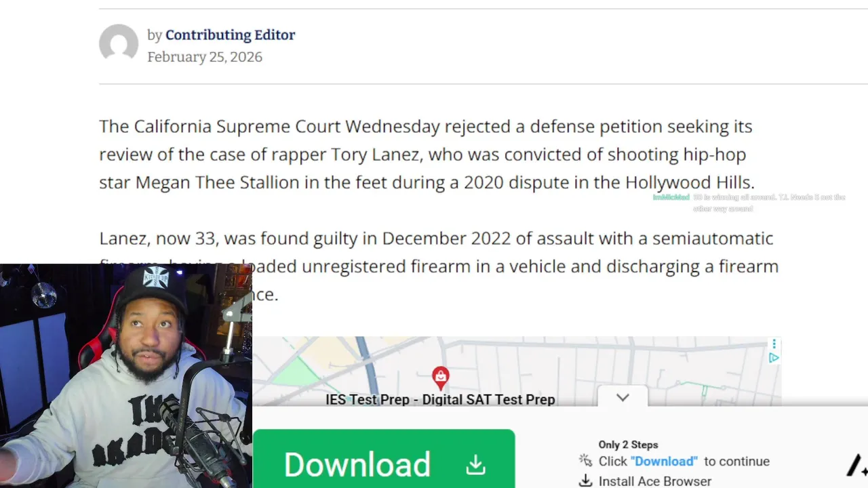Open the ad options three-dot menu

point(774,344)
